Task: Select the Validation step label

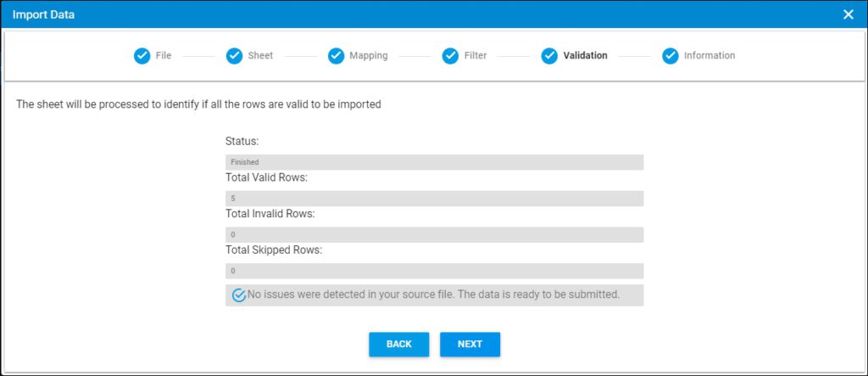Action: tap(585, 56)
